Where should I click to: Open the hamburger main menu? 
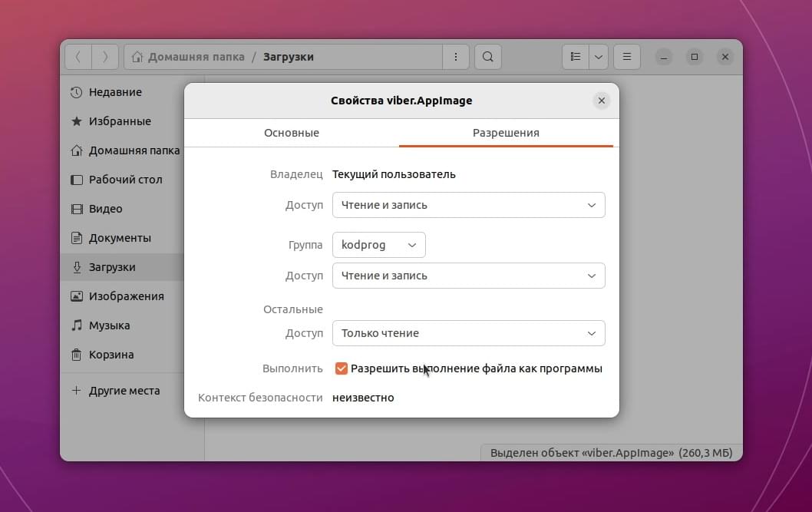626,57
